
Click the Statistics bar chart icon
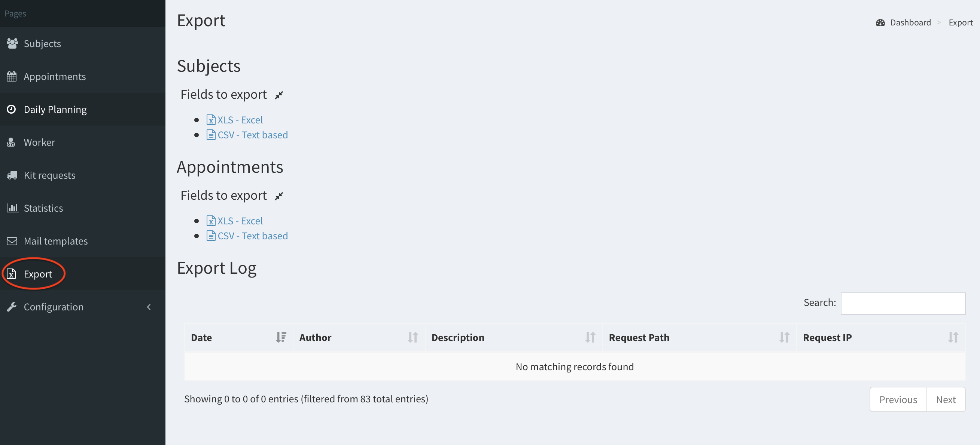(12, 208)
